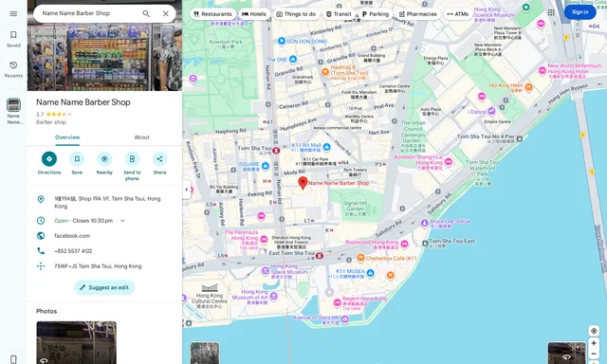Open the barber shop cover photo
607x364 pixels.
click(x=104, y=56)
